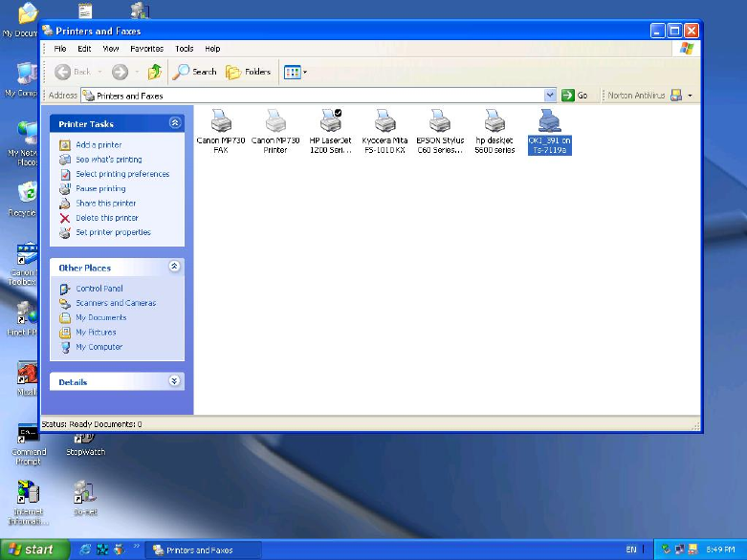747x560 pixels.
Task: Click the Printers and Faxes address field
Action: point(313,96)
